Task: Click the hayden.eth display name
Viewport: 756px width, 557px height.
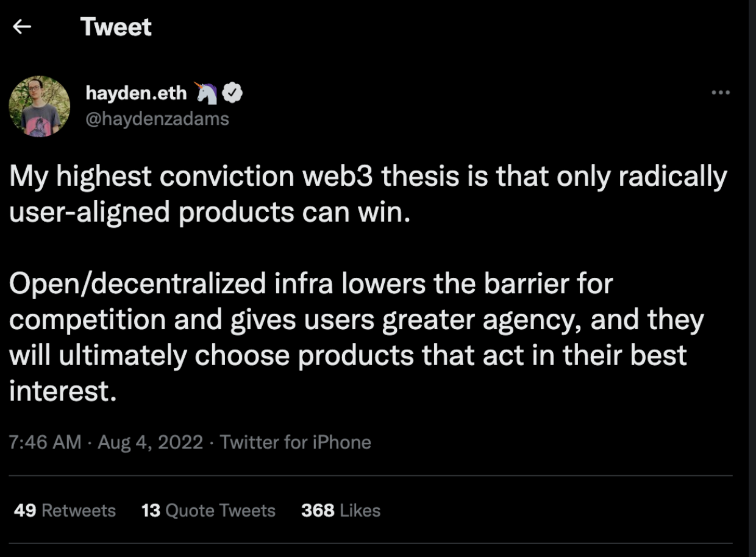Action: (x=136, y=93)
